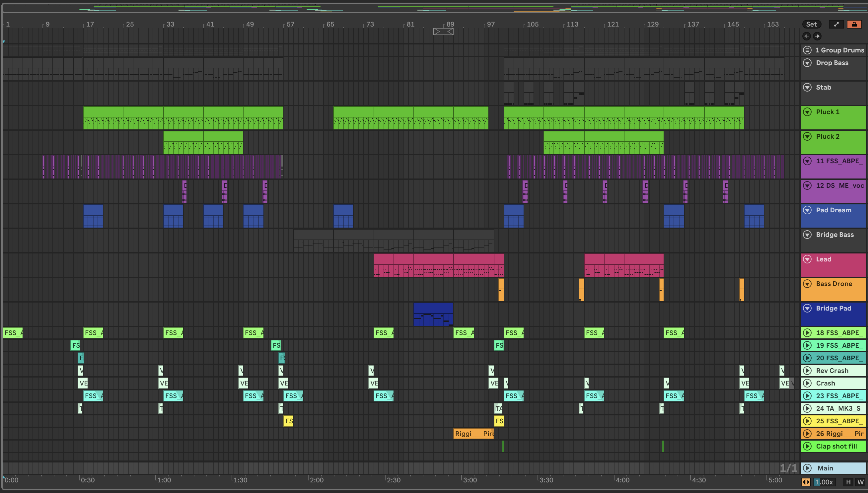Click bar 57 on the beat ruler
The image size is (868, 493).
(290, 24)
